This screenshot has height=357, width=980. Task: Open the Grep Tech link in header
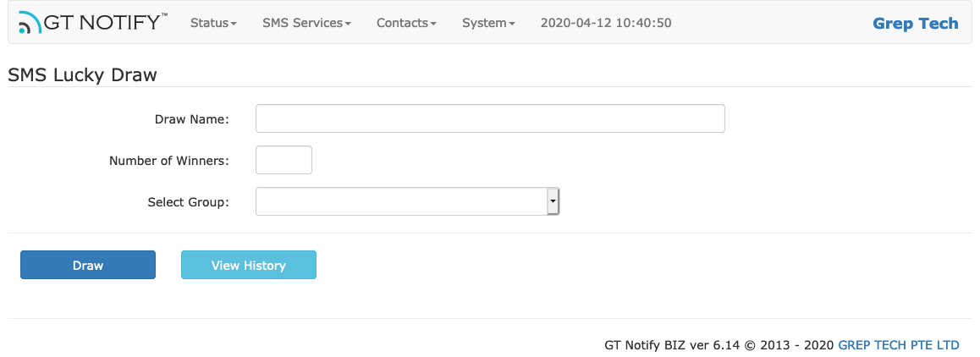pyautogui.click(x=915, y=24)
